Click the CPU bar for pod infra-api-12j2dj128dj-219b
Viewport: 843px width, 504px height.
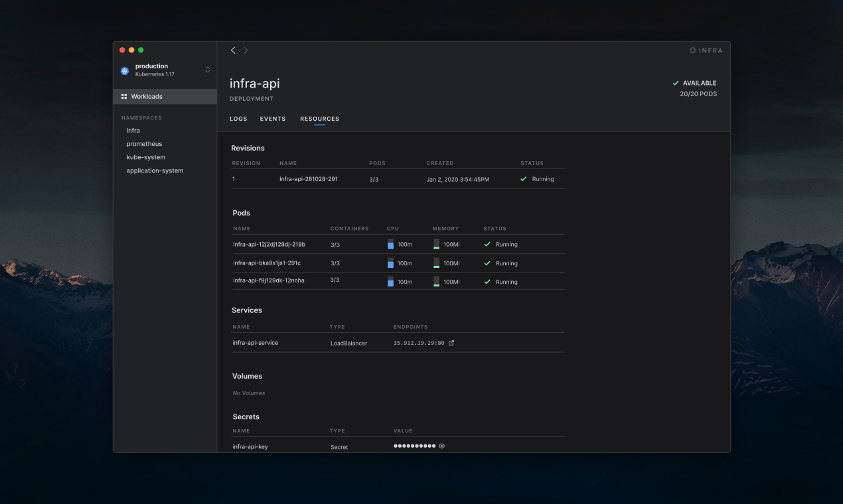pyautogui.click(x=390, y=244)
